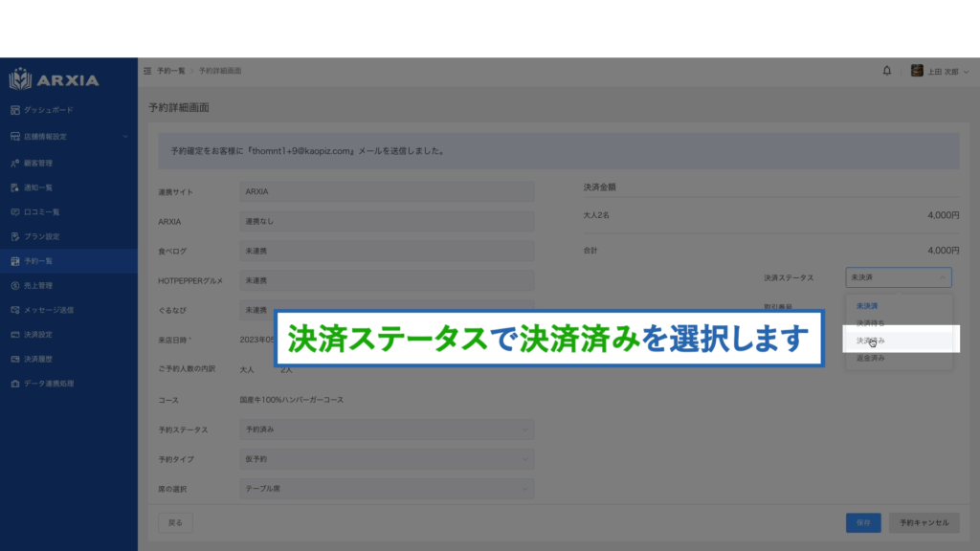Click the blue 保存 button

(x=863, y=523)
